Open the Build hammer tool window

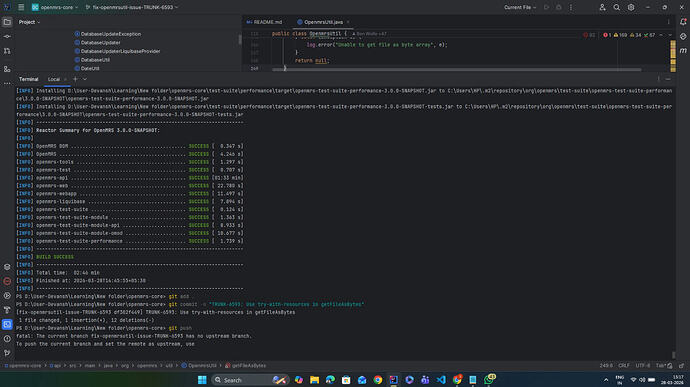[x=7, y=310]
